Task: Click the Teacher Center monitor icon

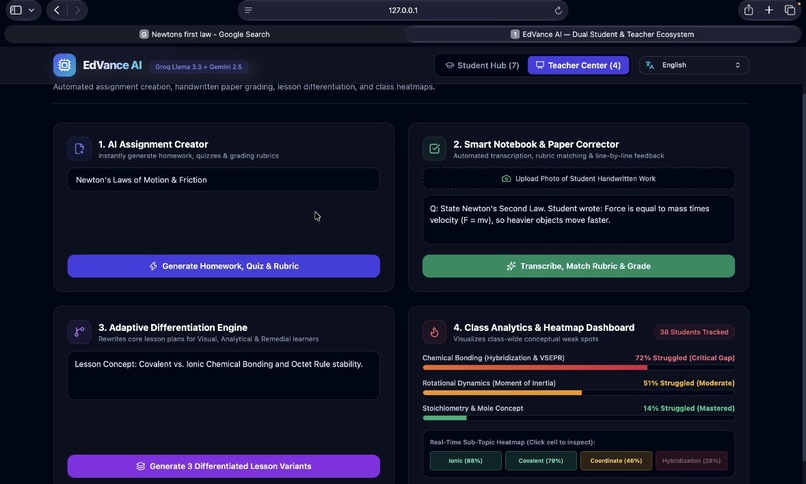Action: click(x=540, y=65)
